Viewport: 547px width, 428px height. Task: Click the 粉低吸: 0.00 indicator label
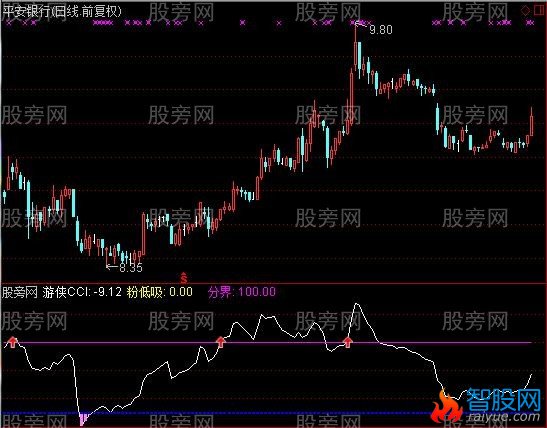click(x=159, y=292)
